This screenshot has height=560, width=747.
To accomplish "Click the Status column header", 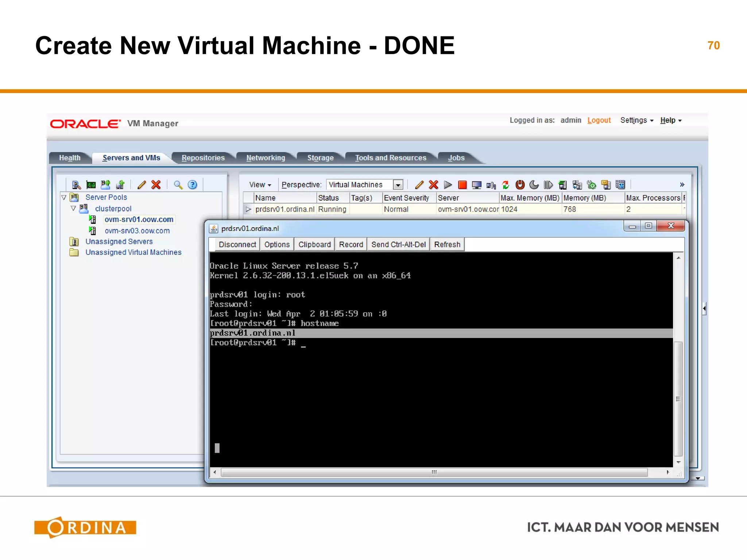I will tap(333, 198).
